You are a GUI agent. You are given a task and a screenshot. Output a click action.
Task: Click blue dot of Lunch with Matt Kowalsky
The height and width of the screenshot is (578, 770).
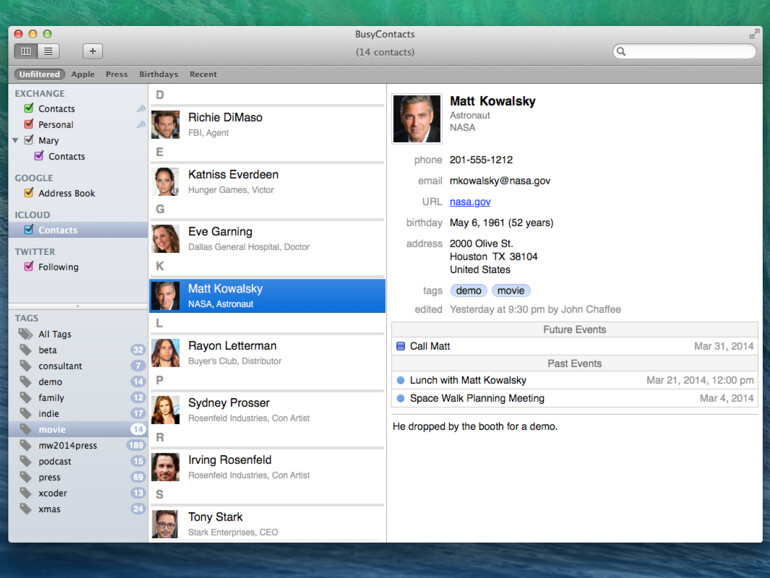point(401,380)
